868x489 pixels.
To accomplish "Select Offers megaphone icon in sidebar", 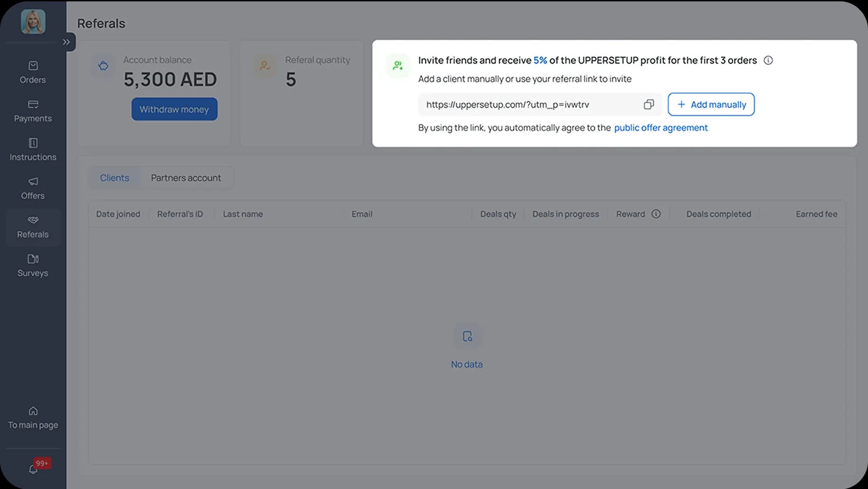I will (33, 182).
